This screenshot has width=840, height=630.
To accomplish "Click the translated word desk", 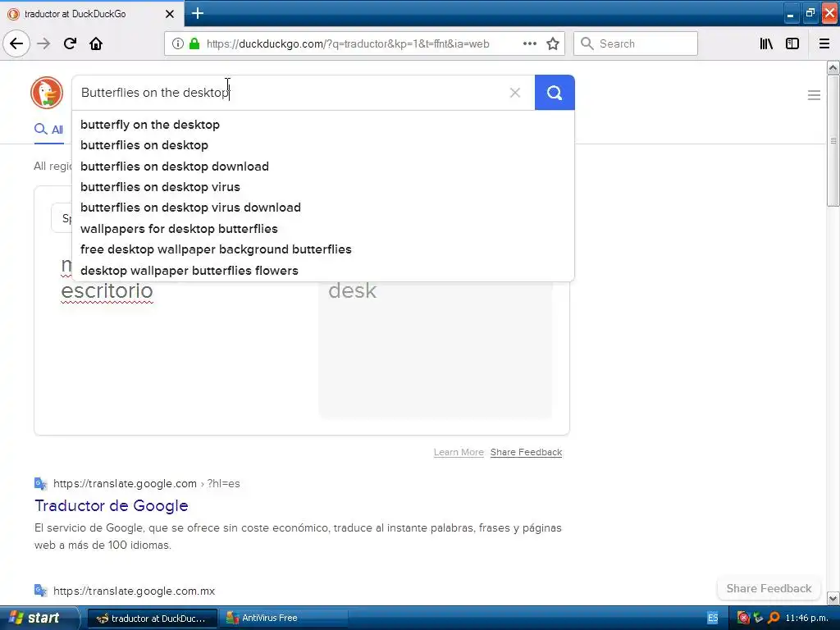I will (353, 291).
